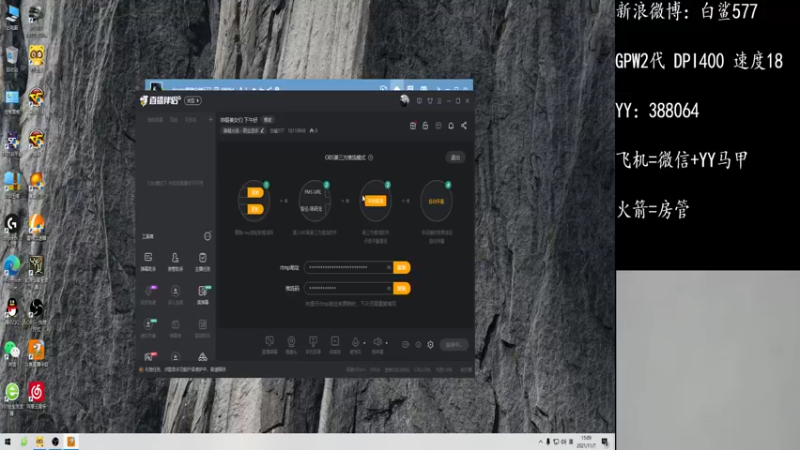Viewport: 800px width, 450px height.
Task: Click into the stream key field
Action: pyautogui.click(x=348, y=288)
